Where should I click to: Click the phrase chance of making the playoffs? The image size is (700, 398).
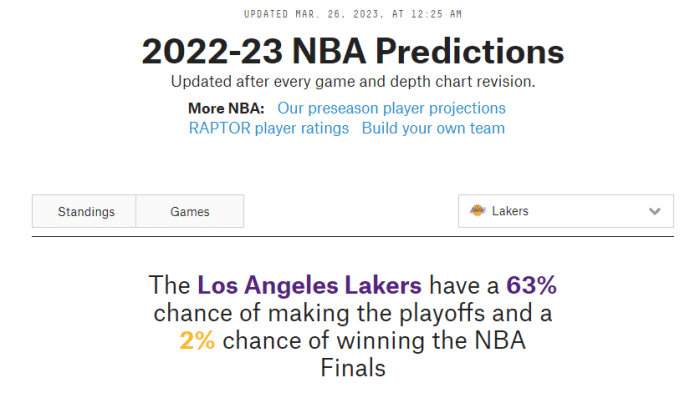click(x=319, y=313)
